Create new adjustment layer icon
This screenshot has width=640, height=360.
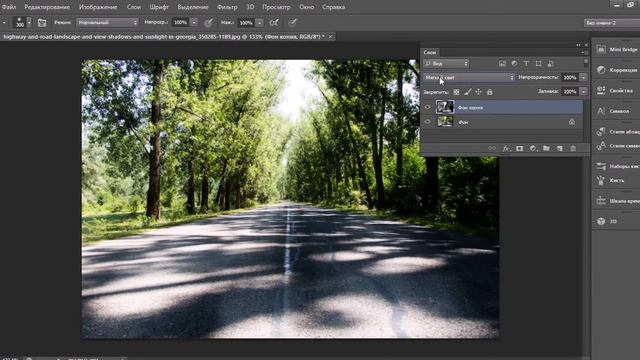[533, 149]
